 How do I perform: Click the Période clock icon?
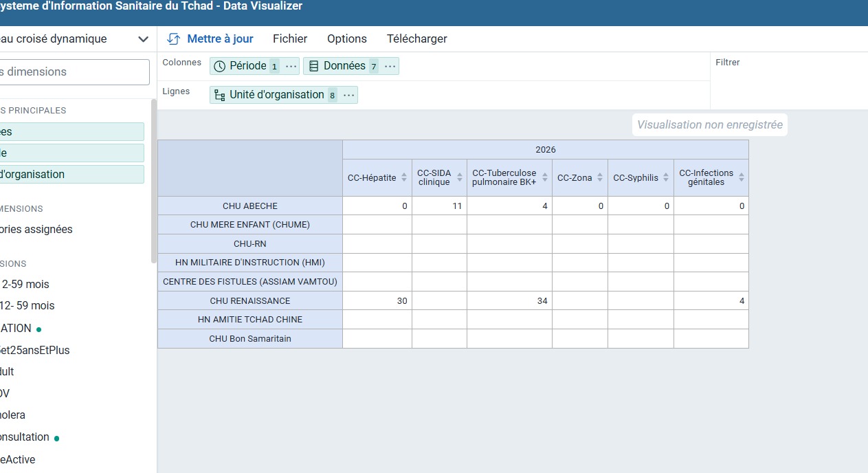[x=220, y=66]
